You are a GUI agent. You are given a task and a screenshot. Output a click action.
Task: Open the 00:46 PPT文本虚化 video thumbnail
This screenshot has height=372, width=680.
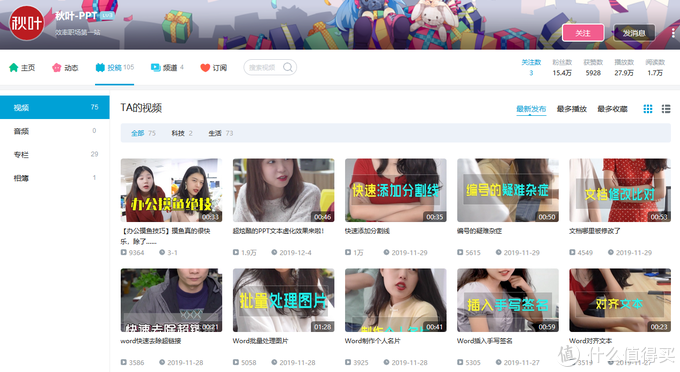tap(284, 190)
